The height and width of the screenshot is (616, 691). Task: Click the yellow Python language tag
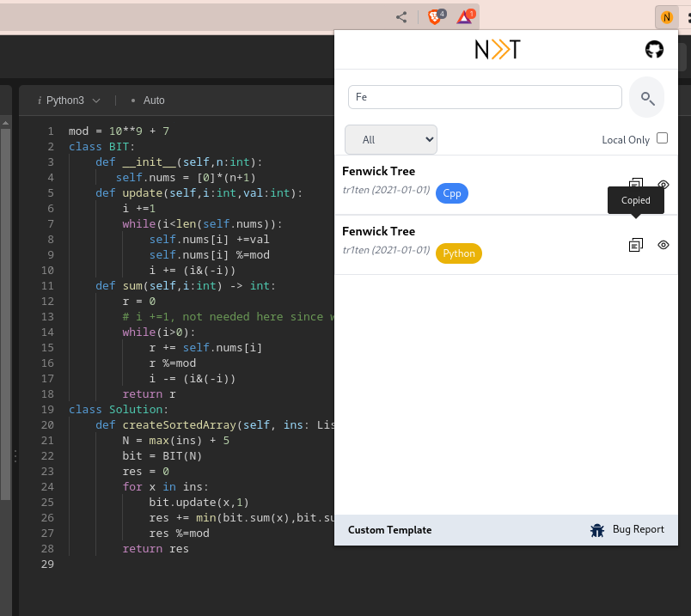click(x=459, y=253)
